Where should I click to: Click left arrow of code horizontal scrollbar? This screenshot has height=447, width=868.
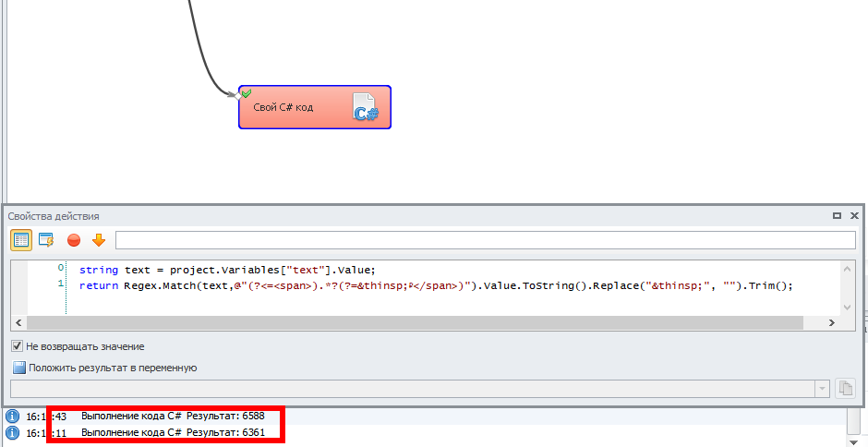(x=18, y=322)
